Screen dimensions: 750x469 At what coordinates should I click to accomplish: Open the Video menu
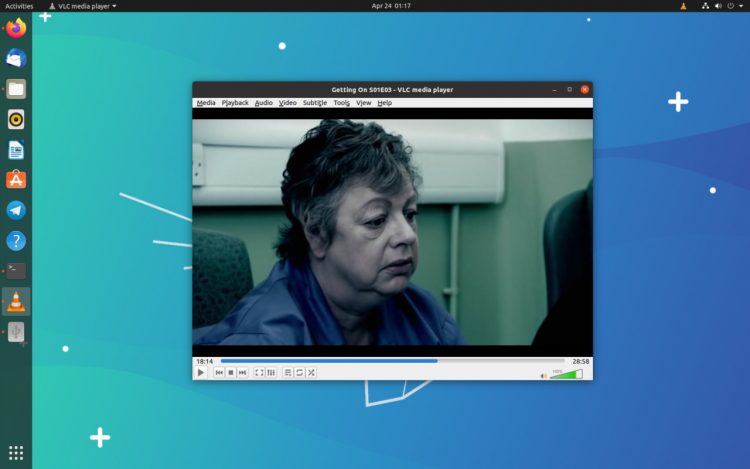pyautogui.click(x=287, y=103)
